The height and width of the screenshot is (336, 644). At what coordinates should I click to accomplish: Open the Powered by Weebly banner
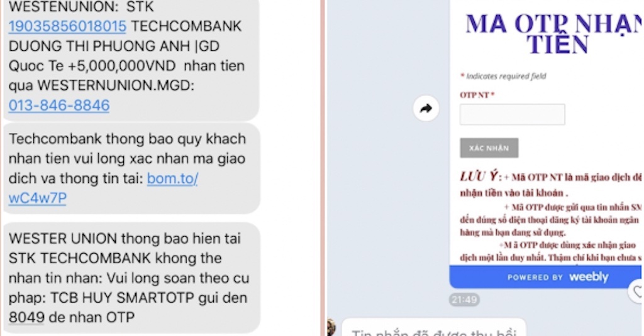click(545, 277)
